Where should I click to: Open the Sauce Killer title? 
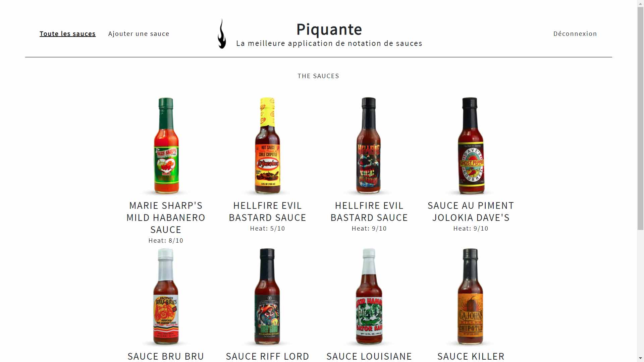pyautogui.click(x=471, y=356)
